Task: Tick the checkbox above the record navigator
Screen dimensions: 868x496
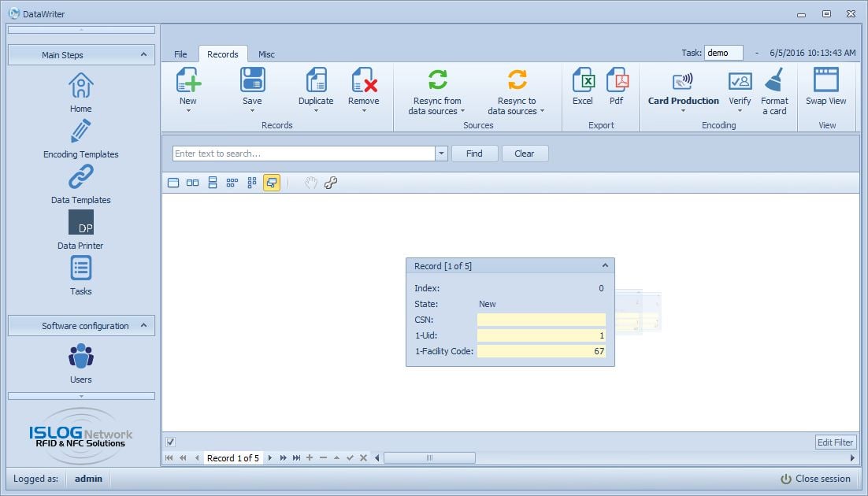Action: point(170,442)
